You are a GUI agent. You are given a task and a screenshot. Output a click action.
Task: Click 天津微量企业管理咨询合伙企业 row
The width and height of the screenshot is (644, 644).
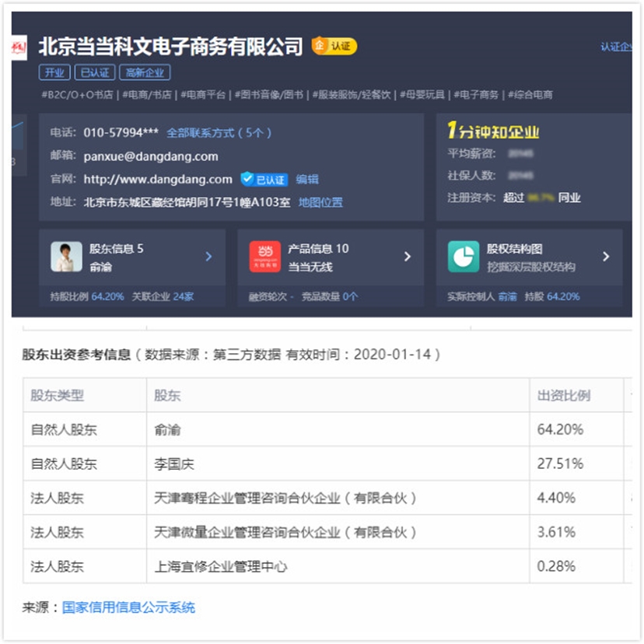point(327,532)
